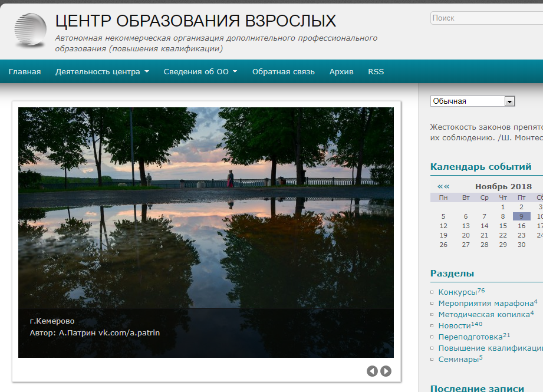Open the Обычная display mode dropdown
Viewport: 543px width, 392px height.
tap(472, 101)
